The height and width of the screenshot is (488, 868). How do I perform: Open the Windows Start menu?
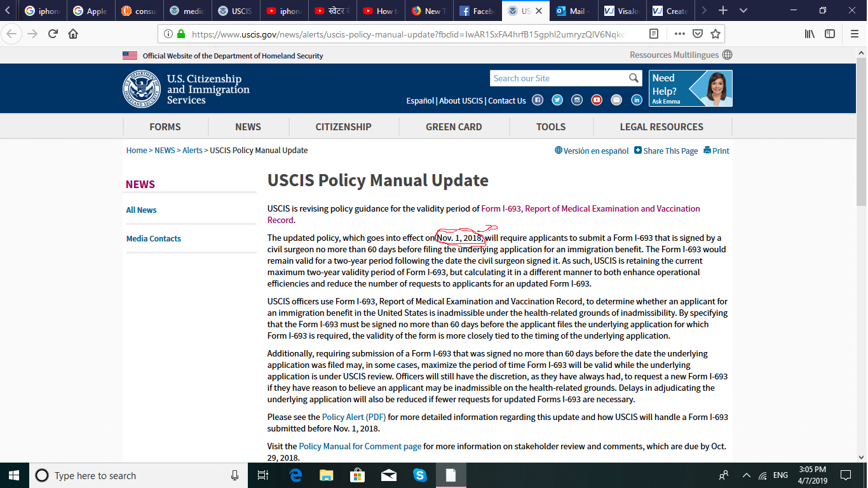point(14,475)
